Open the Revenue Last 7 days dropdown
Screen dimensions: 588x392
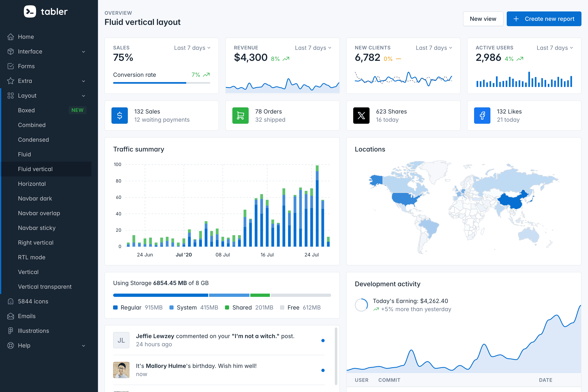(x=313, y=48)
